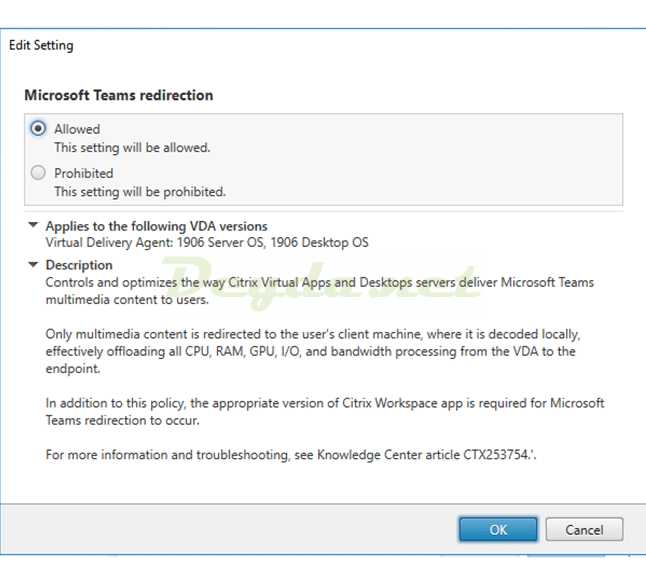Click 'This setting will be allowed.' text

tap(132, 148)
